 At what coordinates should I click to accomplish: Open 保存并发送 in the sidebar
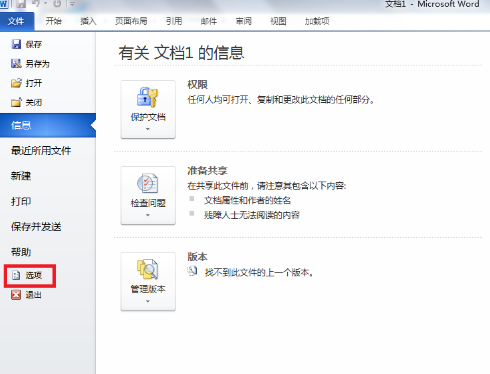36,227
